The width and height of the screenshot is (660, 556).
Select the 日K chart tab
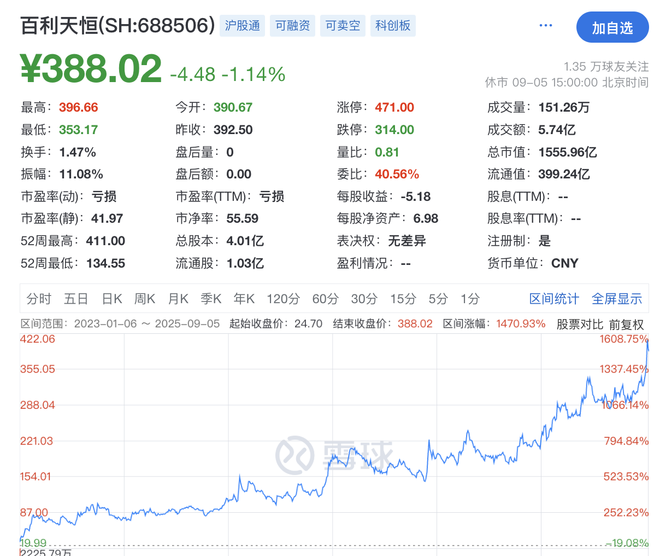pyautogui.click(x=111, y=298)
